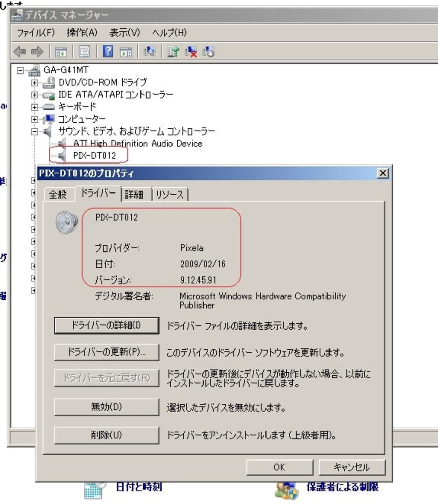Click the Microsoft Windows Hardware Compatibility signer text
This screenshot has width=438, height=504.
pos(263,301)
